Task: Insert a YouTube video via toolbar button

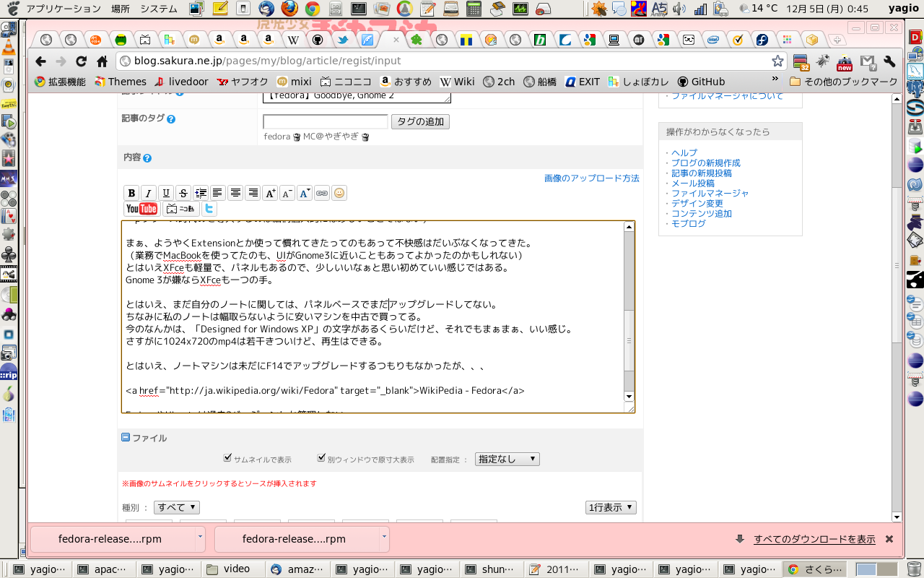Action: click(x=141, y=209)
